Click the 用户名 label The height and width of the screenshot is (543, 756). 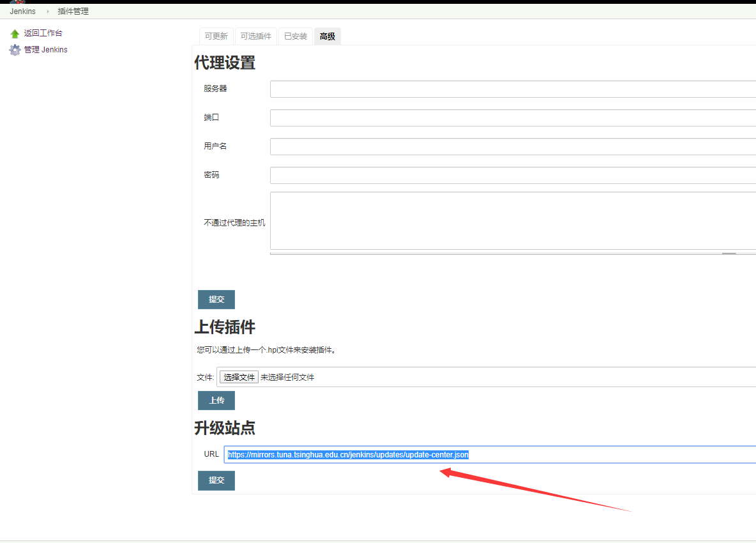(x=215, y=146)
